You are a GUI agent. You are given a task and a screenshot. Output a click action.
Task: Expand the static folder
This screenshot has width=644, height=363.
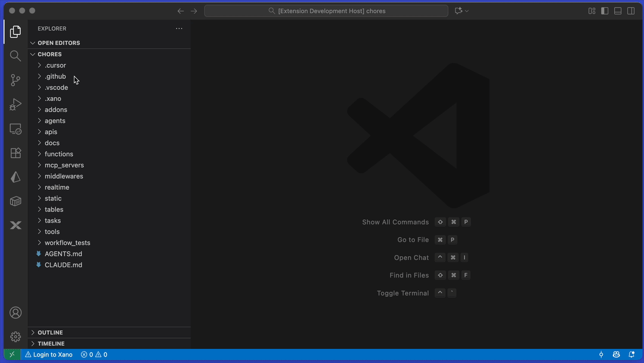pos(109,199)
